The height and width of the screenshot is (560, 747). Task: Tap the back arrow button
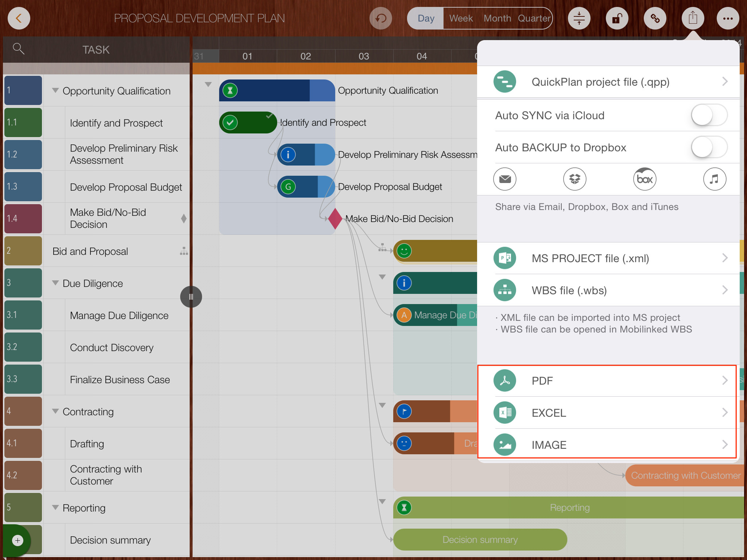[x=19, y=18]
